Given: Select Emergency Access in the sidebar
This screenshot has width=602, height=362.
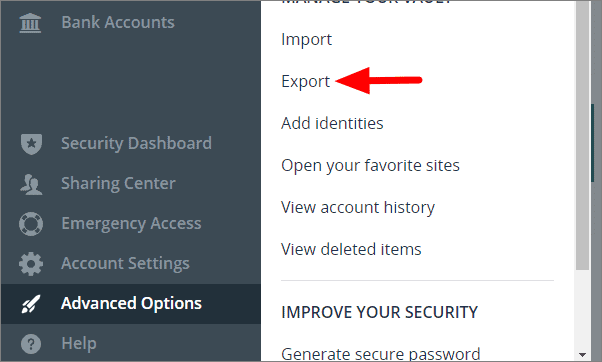Looking at the screenshot, I should [x=131, y=223].
